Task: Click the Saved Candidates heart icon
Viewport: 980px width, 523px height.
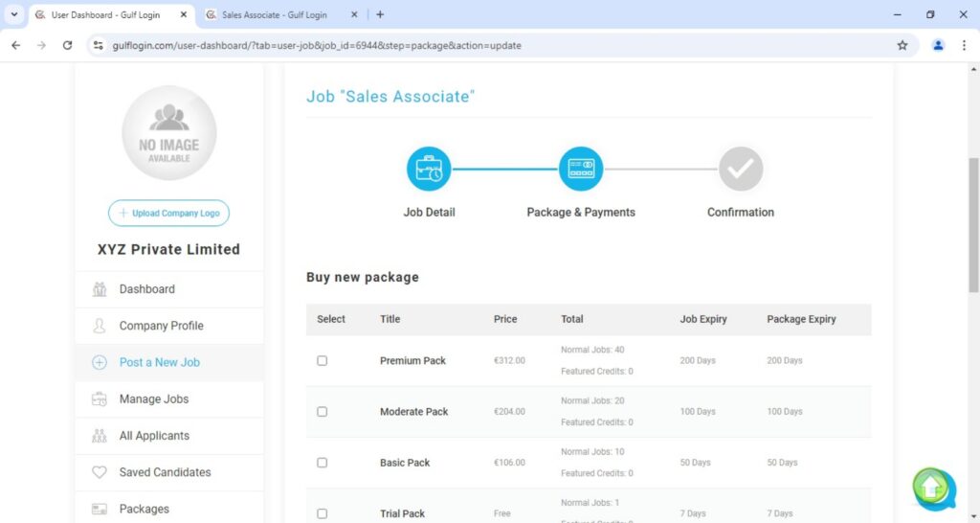Action: coord(100,472)
